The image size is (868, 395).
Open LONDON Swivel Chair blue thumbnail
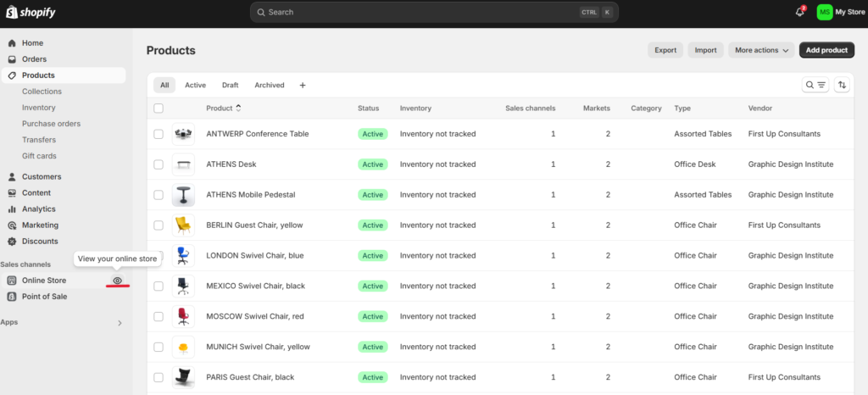pos(183,256)
